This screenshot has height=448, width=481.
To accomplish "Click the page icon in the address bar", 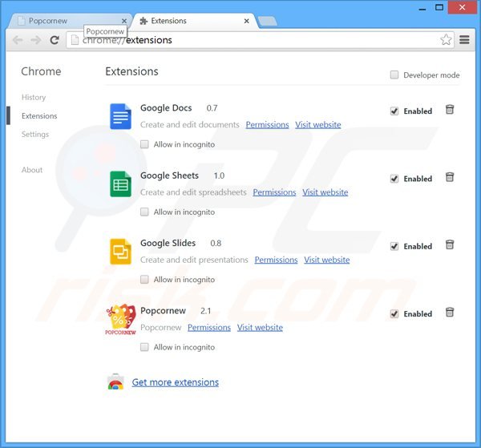I will point(75,40).
